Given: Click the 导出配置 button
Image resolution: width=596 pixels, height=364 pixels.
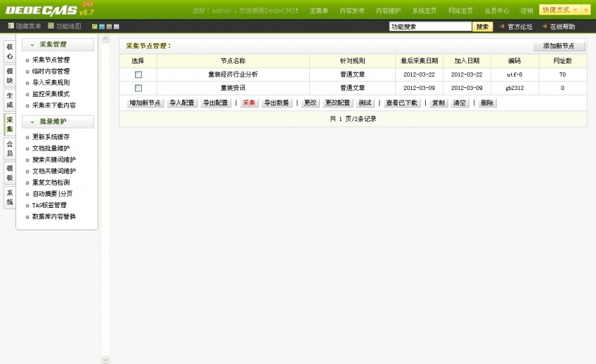Looking at the screenshot, I should pyautogui.click(x=215, y=103).
